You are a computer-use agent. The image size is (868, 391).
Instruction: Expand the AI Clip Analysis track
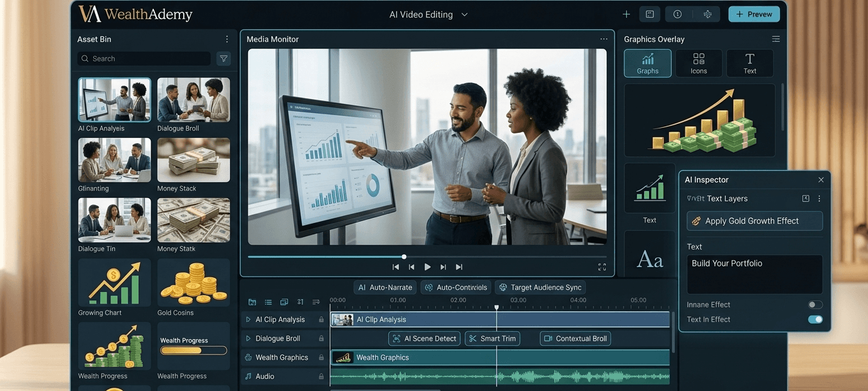tap(248, 319)
